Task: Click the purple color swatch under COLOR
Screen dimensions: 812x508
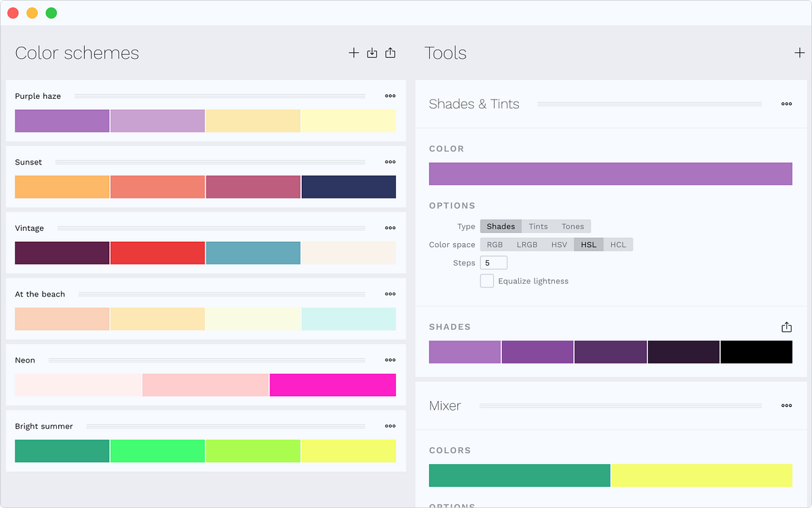Action: (x=610, y=173)
